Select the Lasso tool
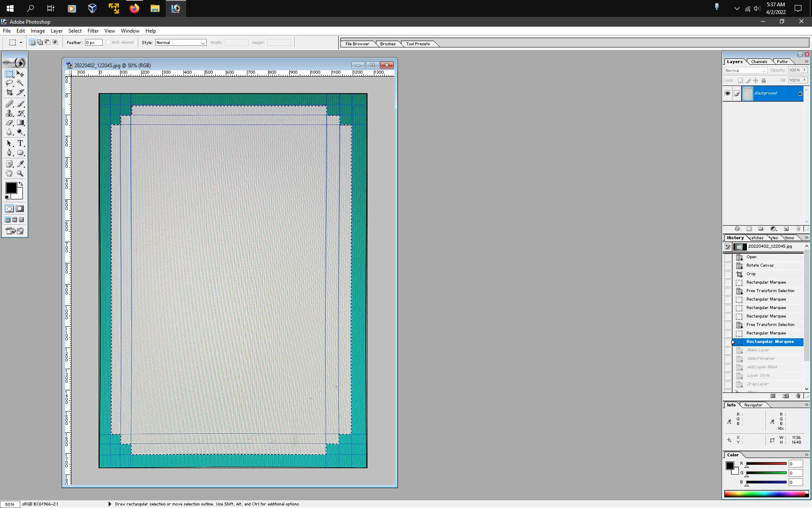The height and width of the screenshot is (508, 812). (9, 83)
